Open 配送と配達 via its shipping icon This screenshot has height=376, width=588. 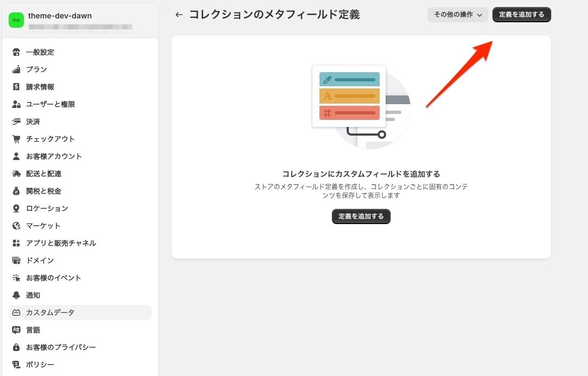click(17, 174)
